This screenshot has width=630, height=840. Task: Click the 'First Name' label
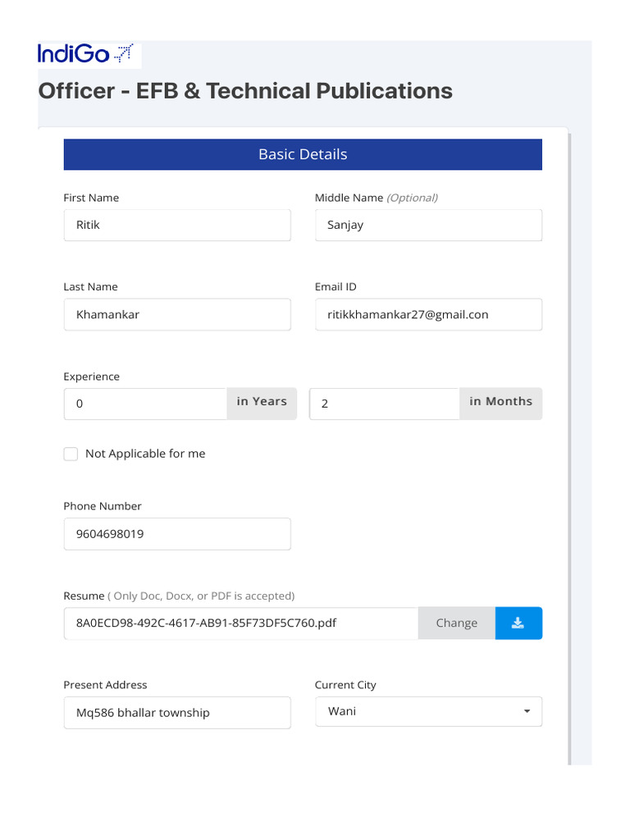(x=91, y=198)
